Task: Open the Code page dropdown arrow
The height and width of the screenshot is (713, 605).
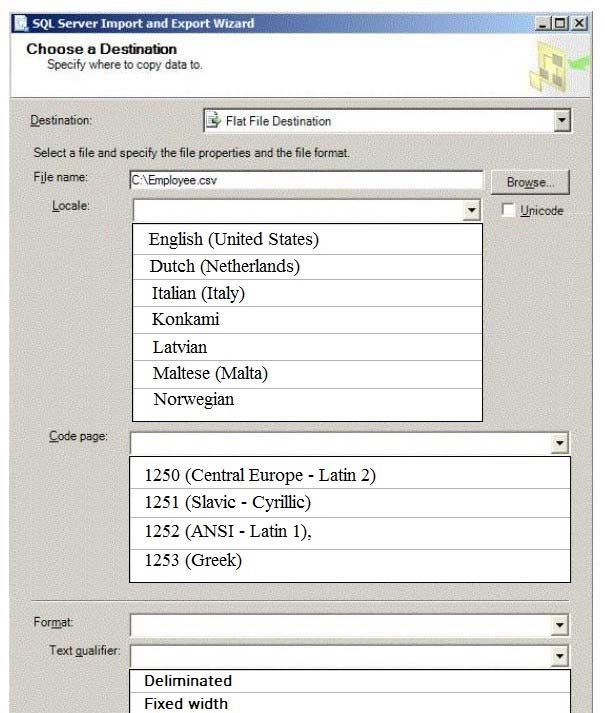Action: click(x=560, y=443)
